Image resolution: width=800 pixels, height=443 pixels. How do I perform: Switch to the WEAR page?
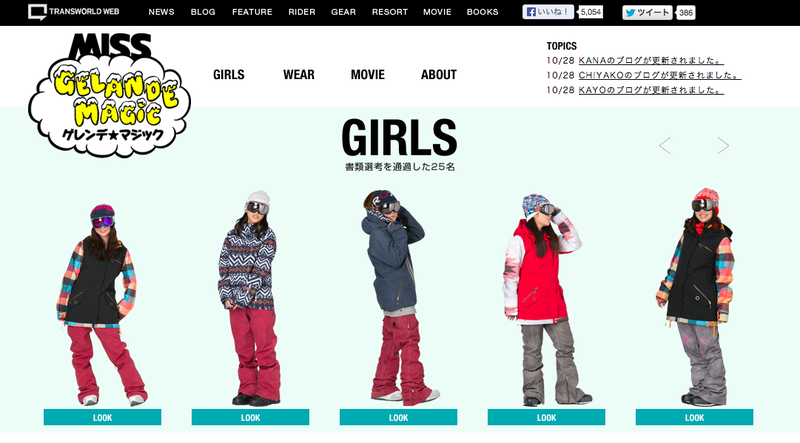pos(298,75)
